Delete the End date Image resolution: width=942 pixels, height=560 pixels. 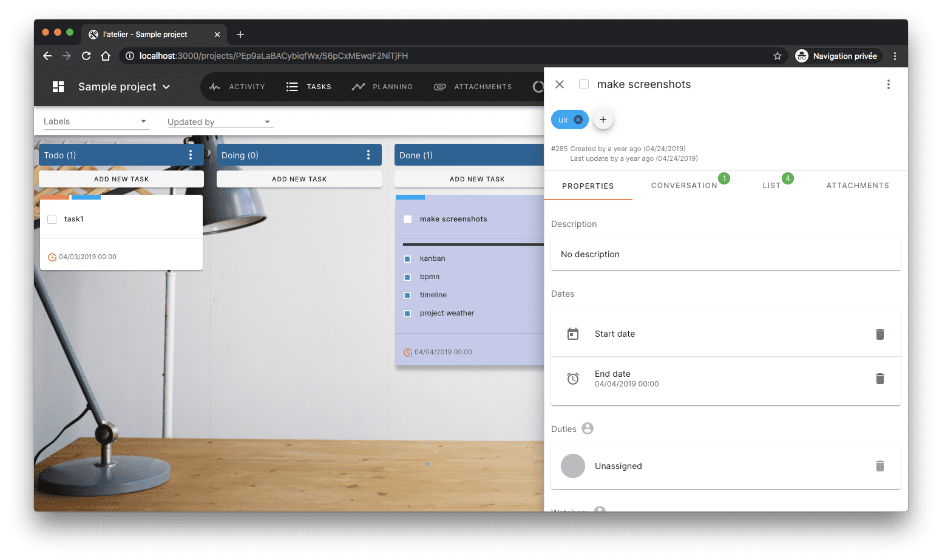880,379
